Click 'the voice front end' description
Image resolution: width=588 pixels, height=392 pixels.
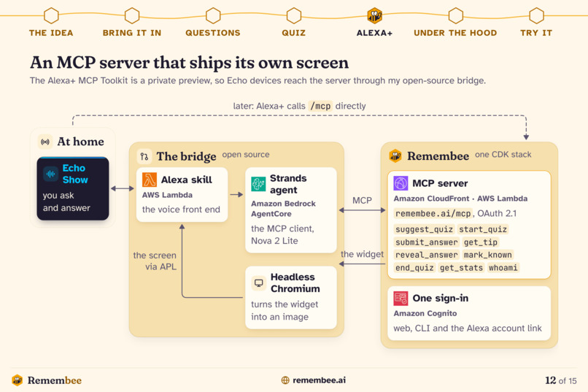pyautogui.click(x=181, y=210)
